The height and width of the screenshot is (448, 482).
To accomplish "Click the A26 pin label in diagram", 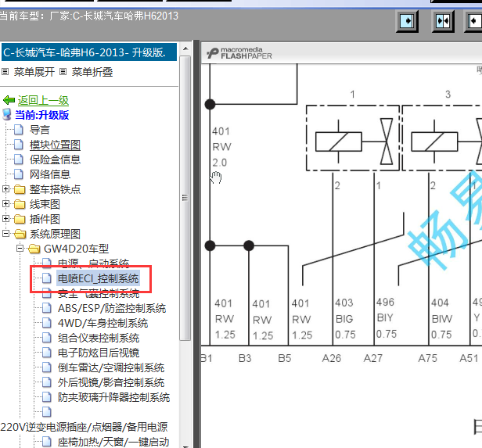I will pos(332,358).
